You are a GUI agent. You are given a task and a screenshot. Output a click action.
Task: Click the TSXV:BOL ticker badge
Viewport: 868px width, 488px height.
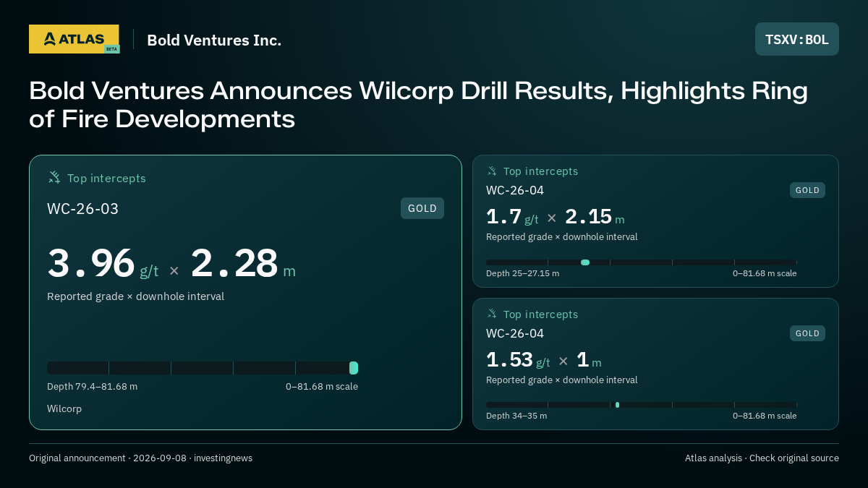[x=797, y=39]
